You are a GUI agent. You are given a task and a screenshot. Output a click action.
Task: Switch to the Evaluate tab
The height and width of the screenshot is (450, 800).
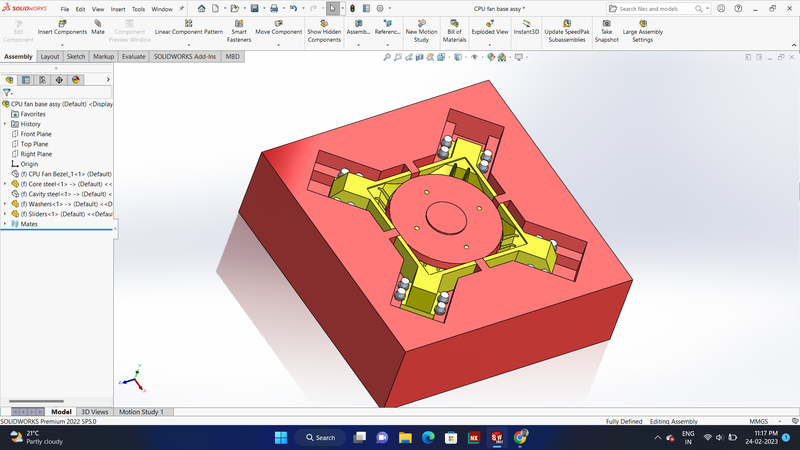pyautogui.click(x=134, y=57)
